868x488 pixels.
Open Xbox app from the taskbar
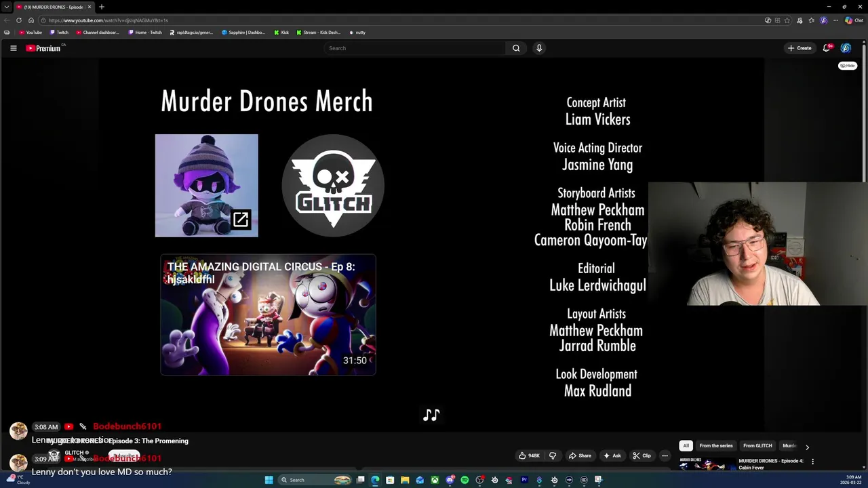pos(435,480)
